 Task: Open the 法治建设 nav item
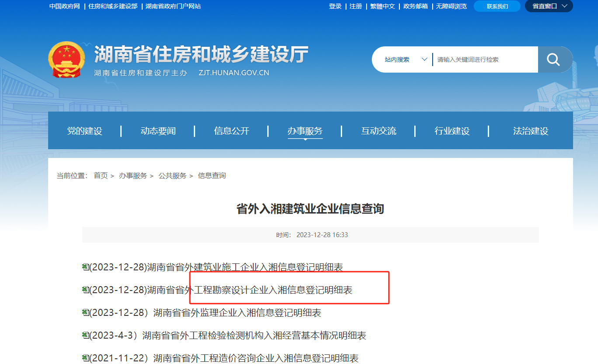click(x=531, y=131)
